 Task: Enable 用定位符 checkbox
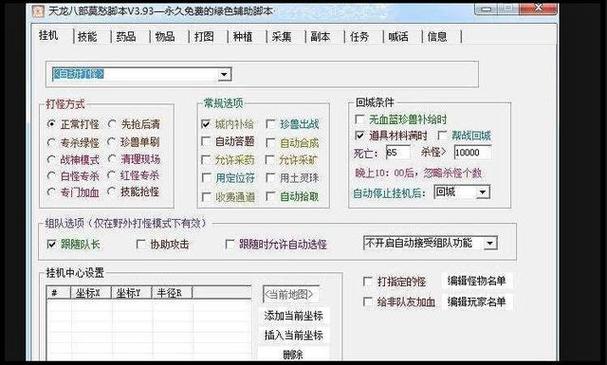tap(206, 178)
